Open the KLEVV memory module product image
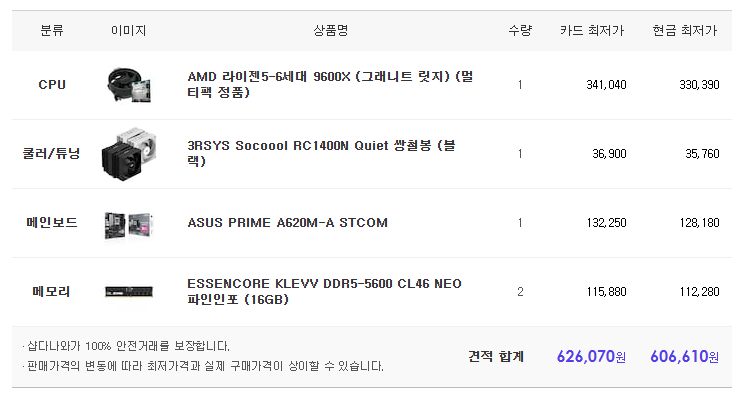This screenshot has height=398, width=743. click(129, 291)
